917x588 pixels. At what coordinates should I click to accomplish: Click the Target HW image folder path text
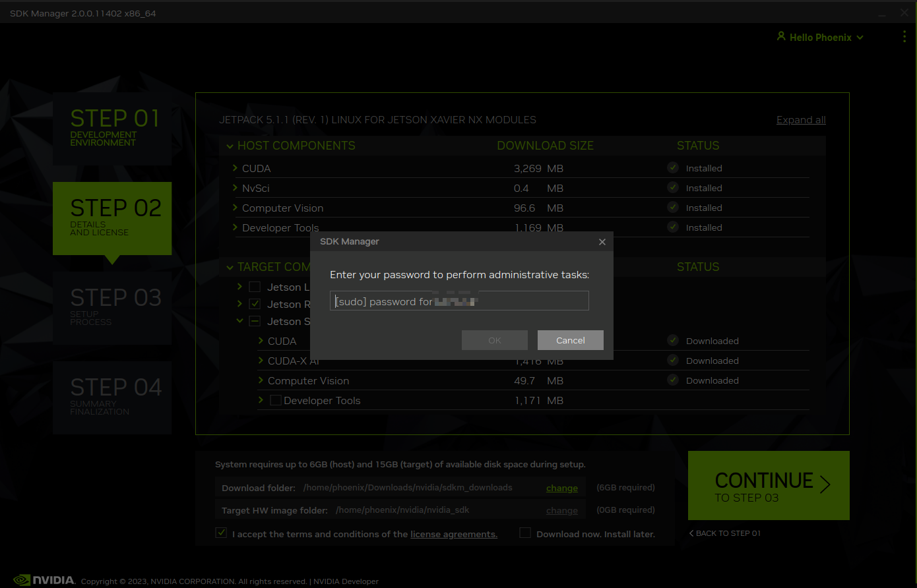coord(402,510)
